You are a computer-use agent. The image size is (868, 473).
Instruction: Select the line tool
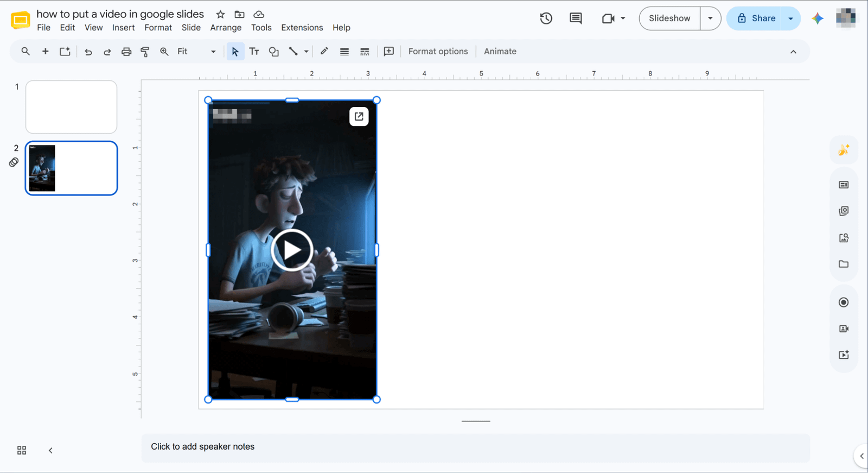[x=293, y=51]
